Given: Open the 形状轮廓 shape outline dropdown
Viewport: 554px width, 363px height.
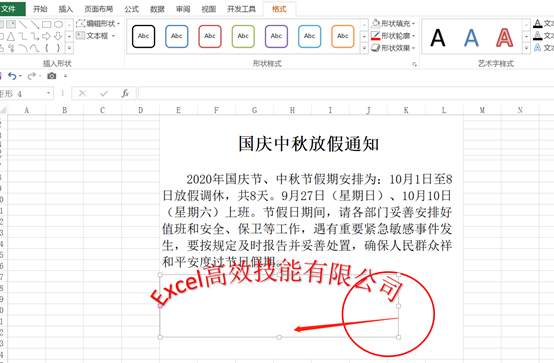Looking at the screenshot, I should point(393,36).
